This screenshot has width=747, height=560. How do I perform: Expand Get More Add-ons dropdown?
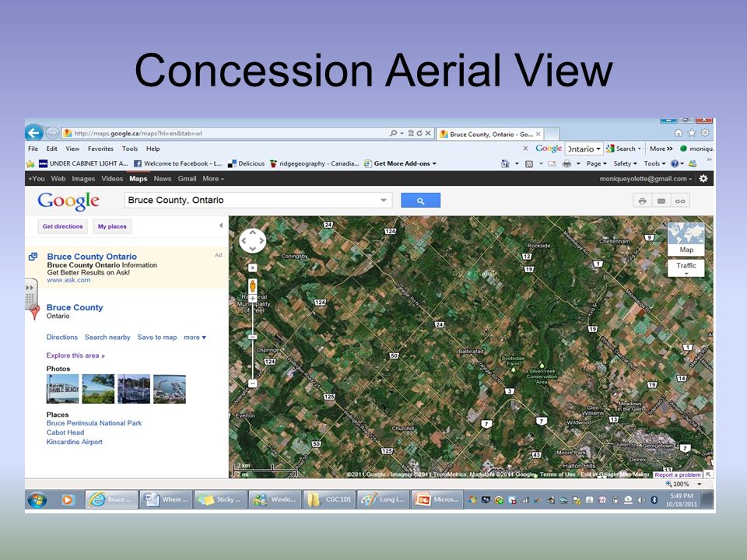click(x=434, y=164)
